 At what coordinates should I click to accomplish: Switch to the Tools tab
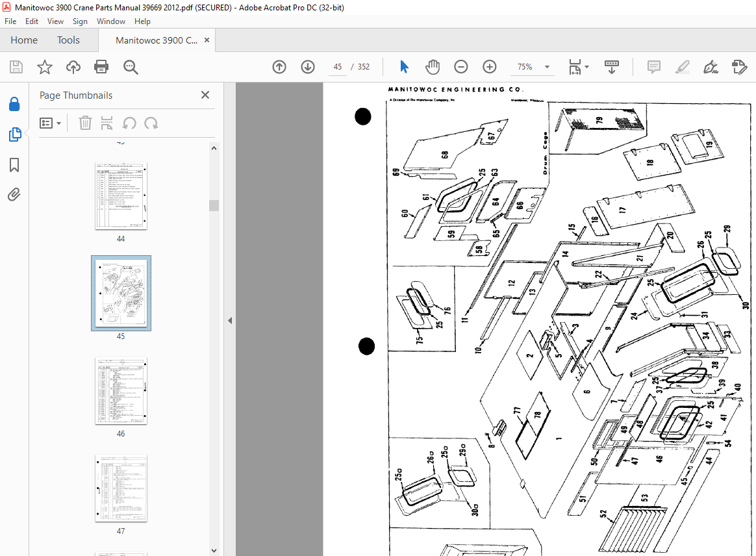tap(68, 40)
